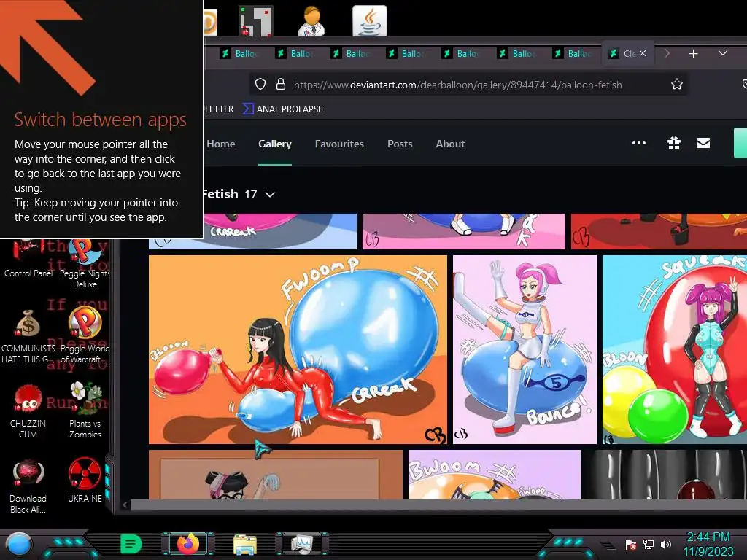
Task: Launch Peggle Nights Deluxe desktop icon
Action: pyautogui.click(x=85, y=263)
